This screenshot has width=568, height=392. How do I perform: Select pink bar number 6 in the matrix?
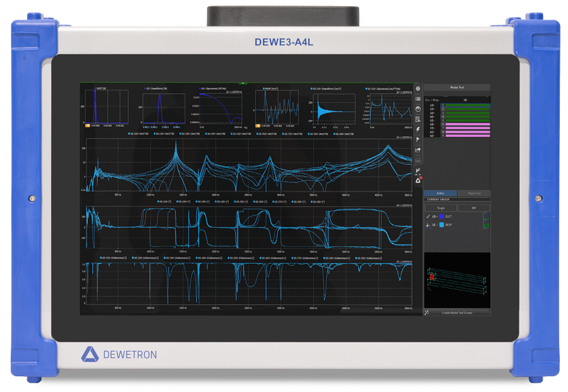pos(467,124)
